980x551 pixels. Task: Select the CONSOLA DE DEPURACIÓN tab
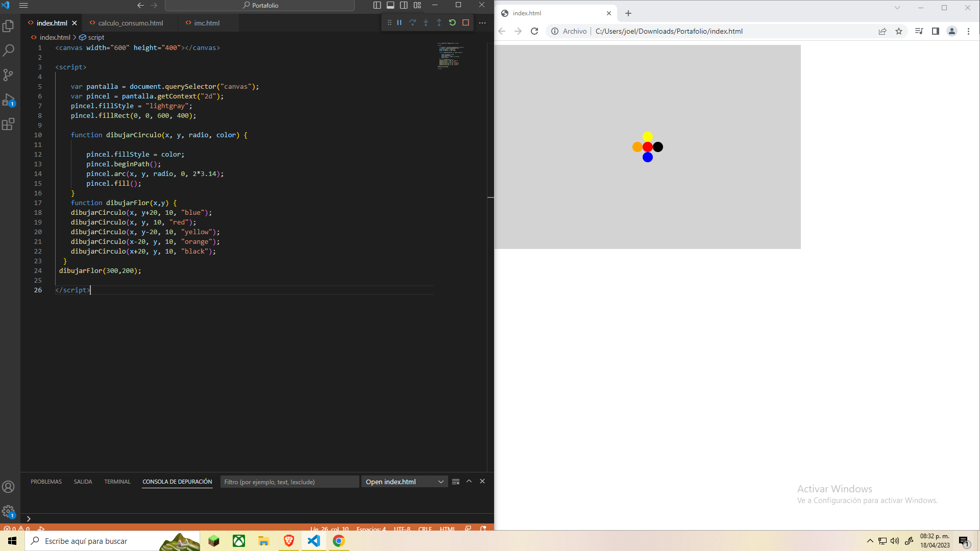[177, 482]
